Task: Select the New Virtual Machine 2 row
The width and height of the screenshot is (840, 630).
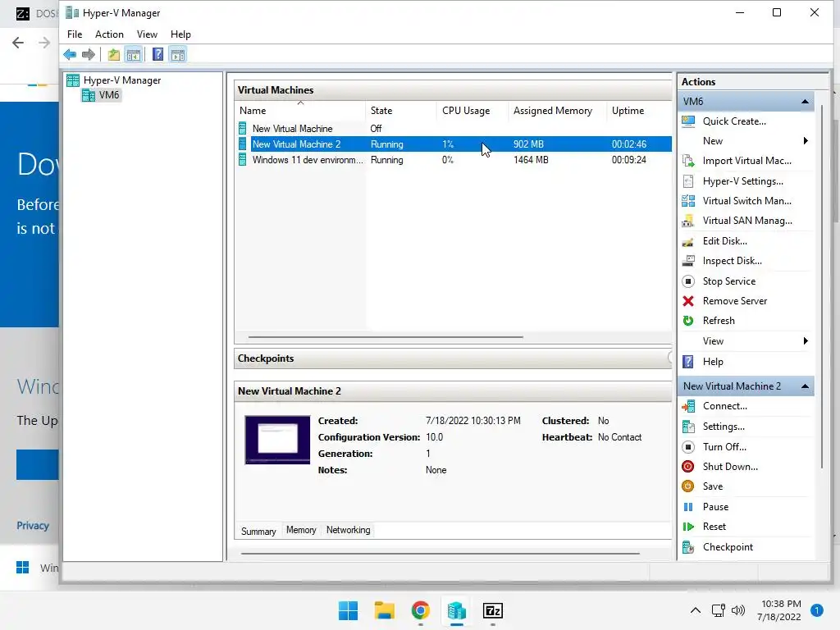Action: 453,144
